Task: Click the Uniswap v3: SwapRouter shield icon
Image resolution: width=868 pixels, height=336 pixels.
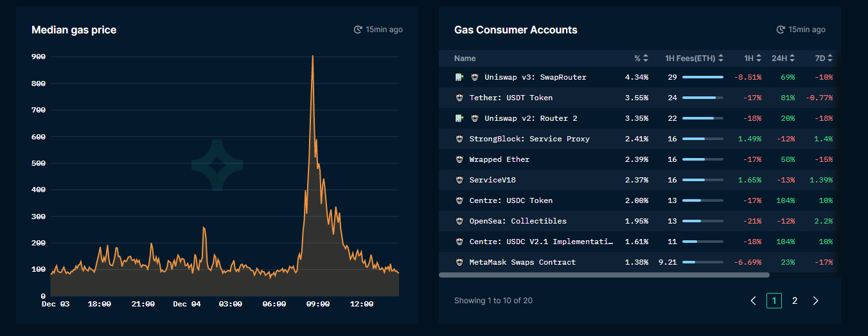Action: [x=475, y=77]
